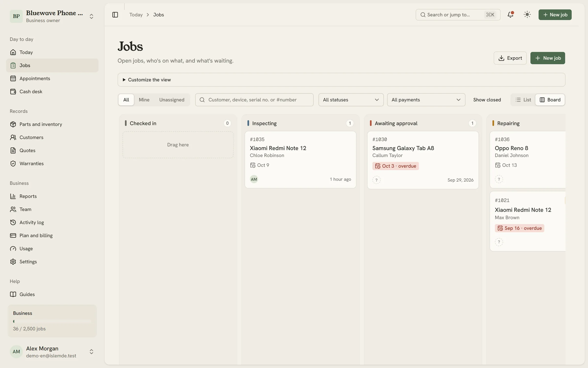Viewport: 588px width, 368px height.
Task: Open job card #1035 Xiaomi Redmi Note 12
Action: (x=300, y=160)
